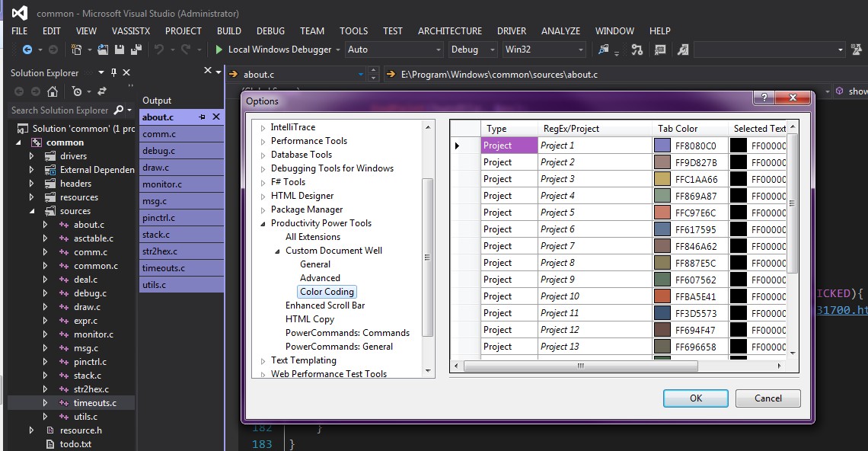Open the Debug configuration dropdown
Viewport: 868px width, 451px height.
pos(473,50)
